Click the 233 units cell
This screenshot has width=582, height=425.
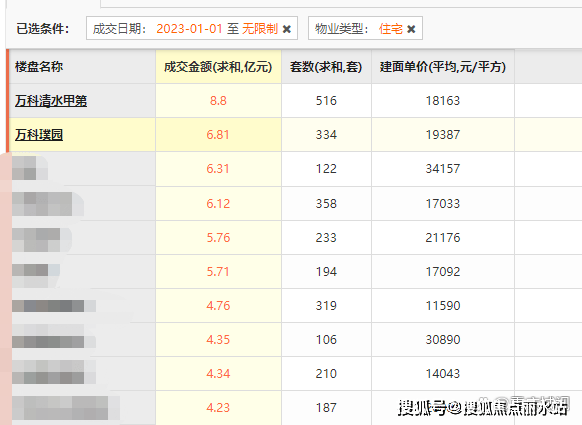click(326, 238)
